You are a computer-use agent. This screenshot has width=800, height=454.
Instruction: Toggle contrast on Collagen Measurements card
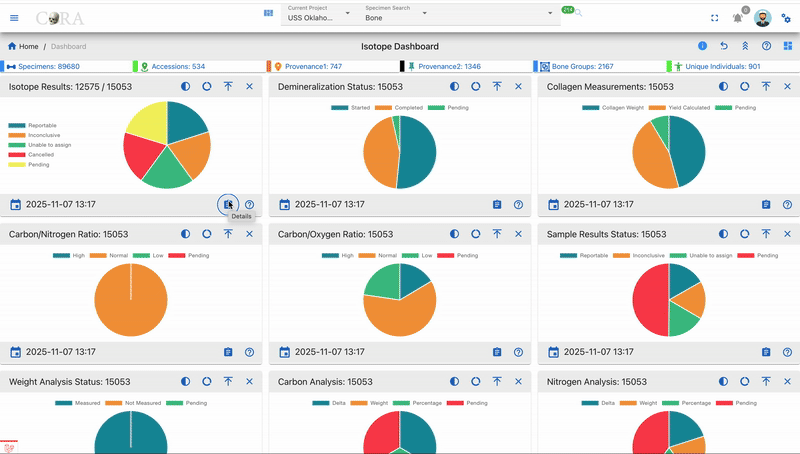(x=723, y=86)
